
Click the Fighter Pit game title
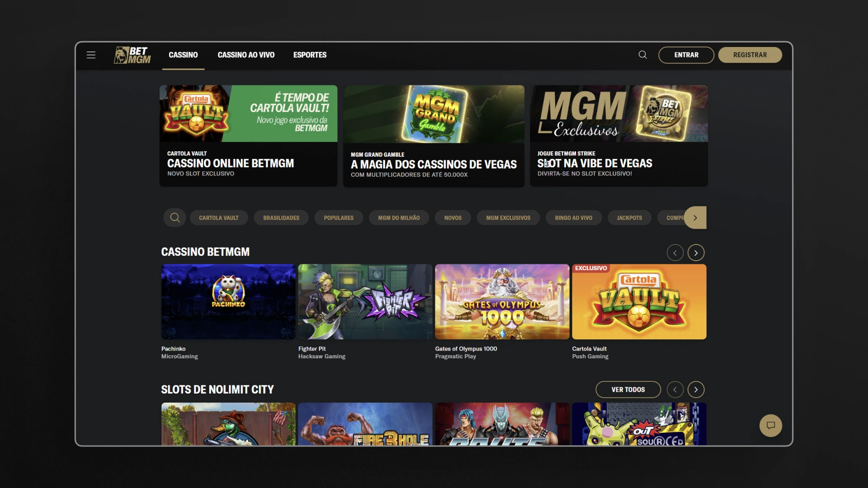(312, 349)
